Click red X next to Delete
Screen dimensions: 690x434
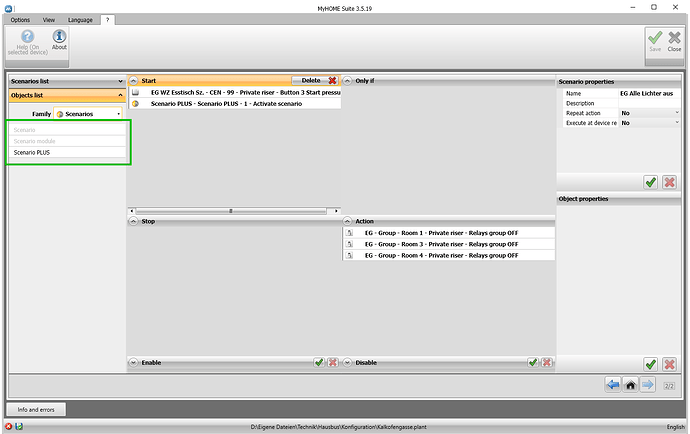tap(332, 81)
